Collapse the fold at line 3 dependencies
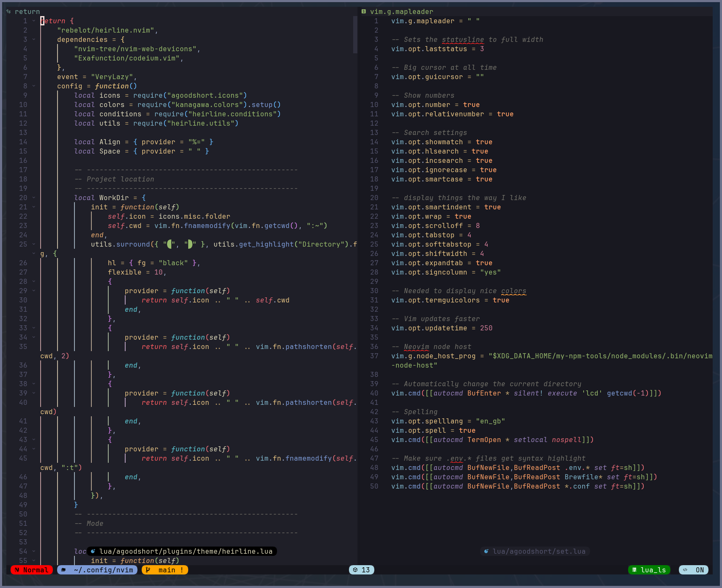Screen dimensions: 722x588 pyautogui.click(x=34, y=39)
